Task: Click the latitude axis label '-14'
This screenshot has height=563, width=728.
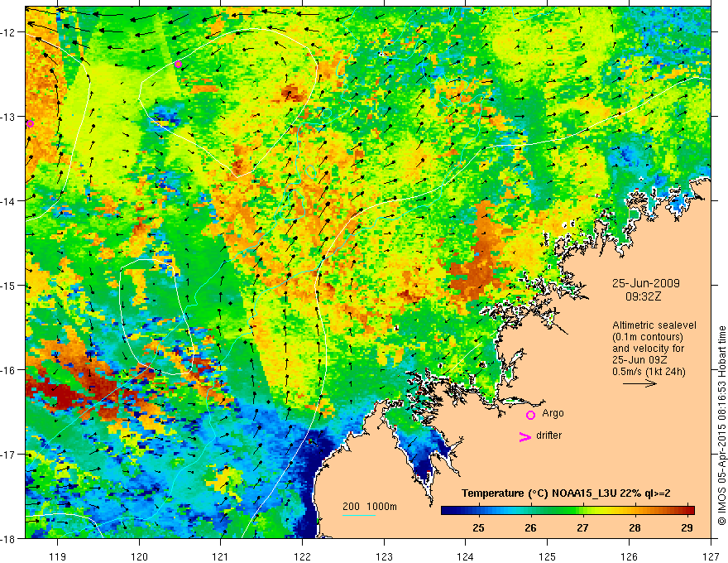Action: click(x=8, y=200)
